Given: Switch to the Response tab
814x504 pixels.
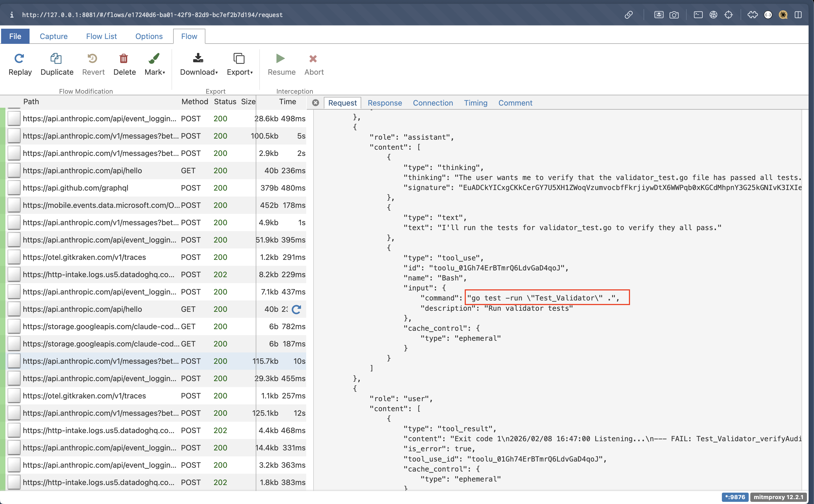Looking at the screenshot, I should click(384, 103).
